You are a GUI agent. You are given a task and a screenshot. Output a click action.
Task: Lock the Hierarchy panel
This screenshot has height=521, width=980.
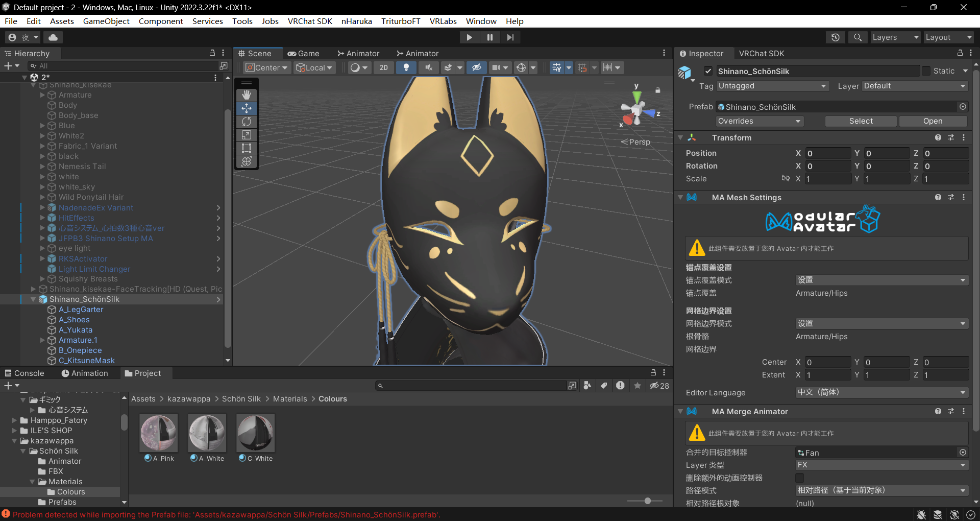pos(212,53)
